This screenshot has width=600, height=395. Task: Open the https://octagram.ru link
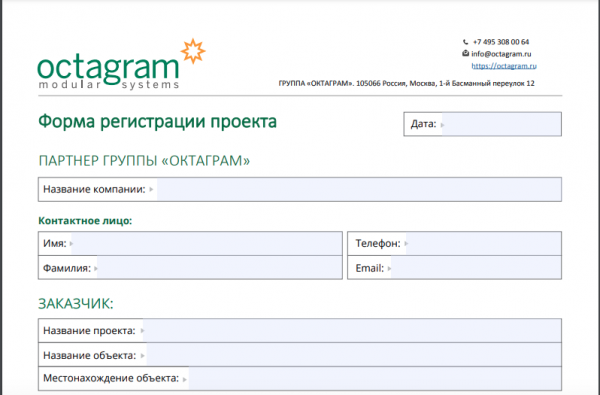click(504, 66)
